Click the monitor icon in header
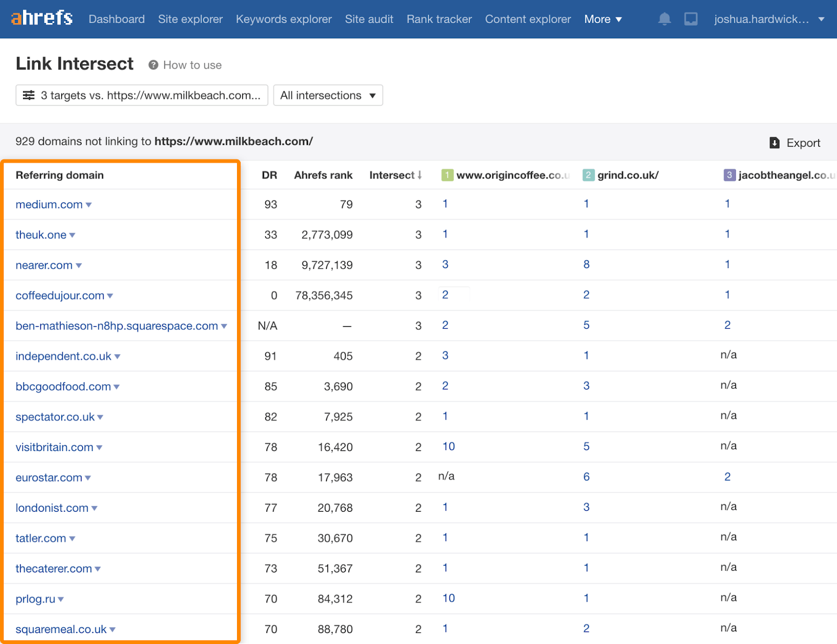837x644 pixels. 691,19
